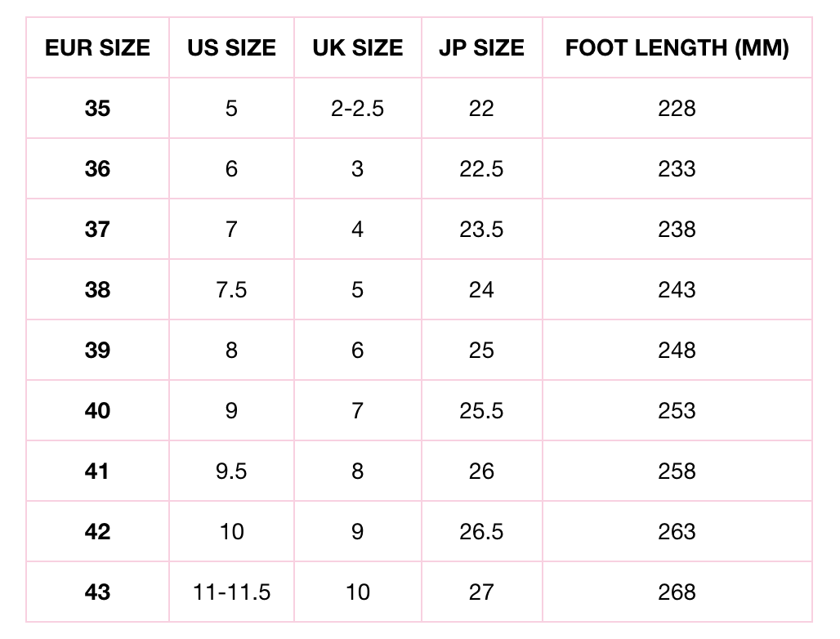Select the US size 9.5 cell
Screen dimensions: 840x639
point(231,471)
